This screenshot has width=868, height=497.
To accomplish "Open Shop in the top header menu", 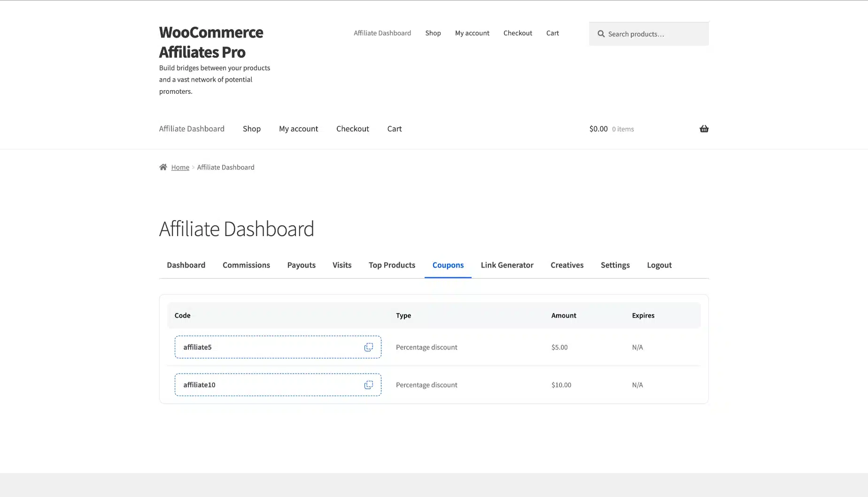I will [x=433, y=33].
